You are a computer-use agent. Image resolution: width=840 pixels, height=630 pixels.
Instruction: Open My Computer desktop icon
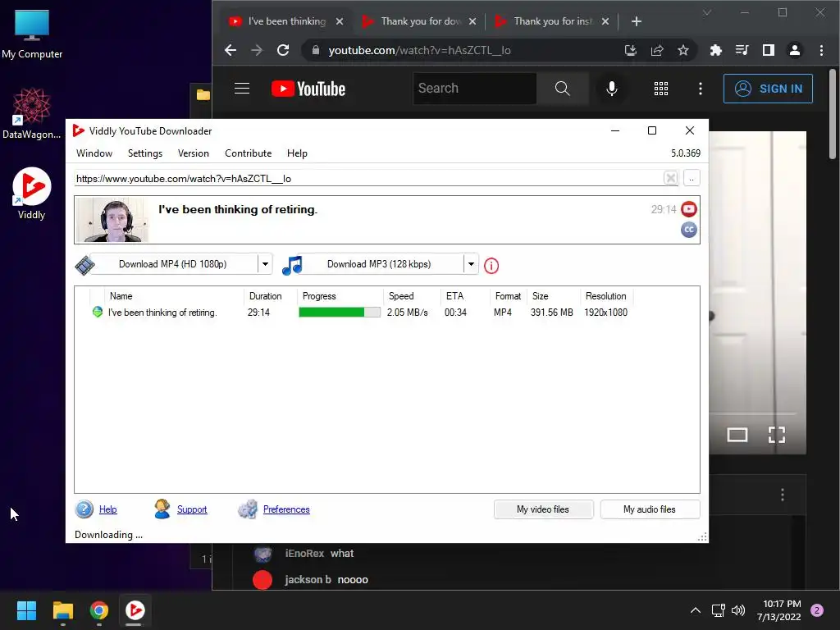pyautogui.click(x=32, y=34)
